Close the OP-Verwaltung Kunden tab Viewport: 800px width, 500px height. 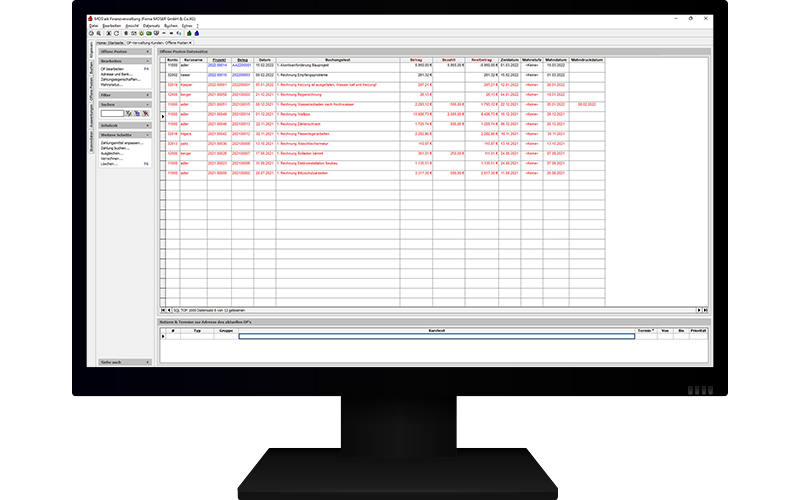(190, 43)
